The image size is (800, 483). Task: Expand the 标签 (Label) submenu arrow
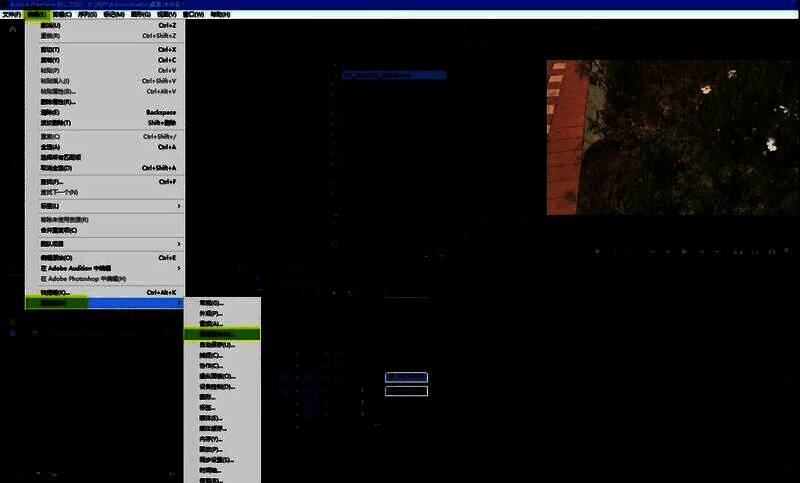[x=179, y=206]
